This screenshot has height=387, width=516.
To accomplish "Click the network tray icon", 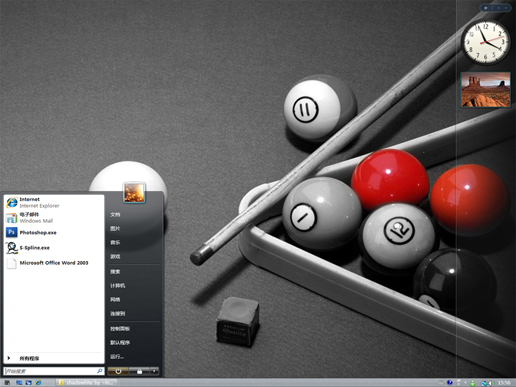I will pyautogui.click(x=484, y=383).
